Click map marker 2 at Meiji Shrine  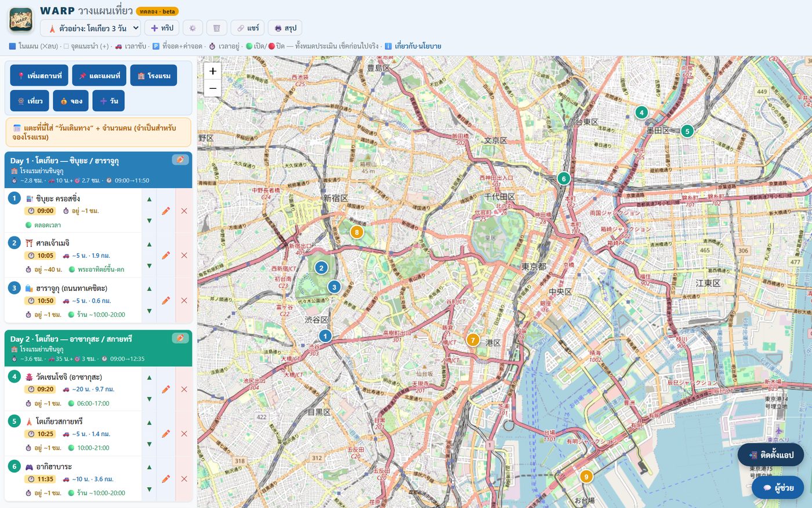point(321,268)
